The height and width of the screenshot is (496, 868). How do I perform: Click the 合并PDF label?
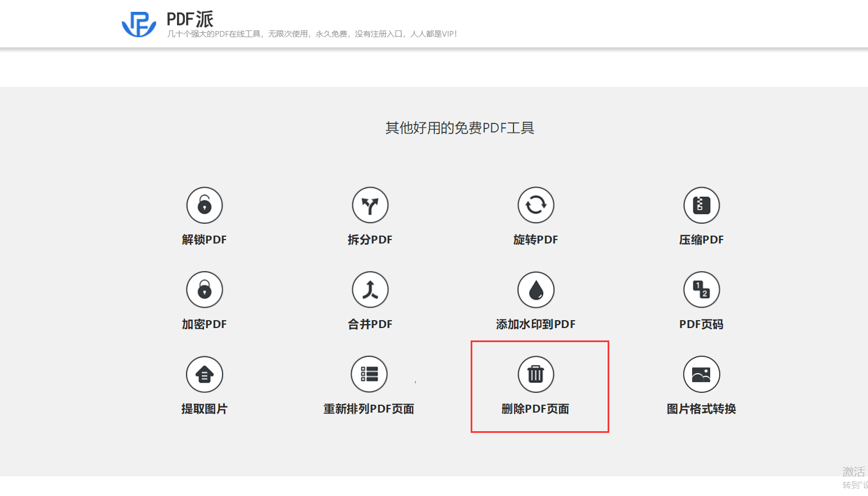click(x=370, y=324)
